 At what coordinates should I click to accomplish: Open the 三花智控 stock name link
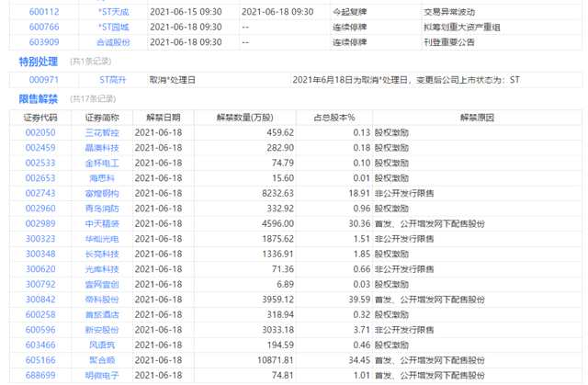pyautogui.click(x=102, y=132)
